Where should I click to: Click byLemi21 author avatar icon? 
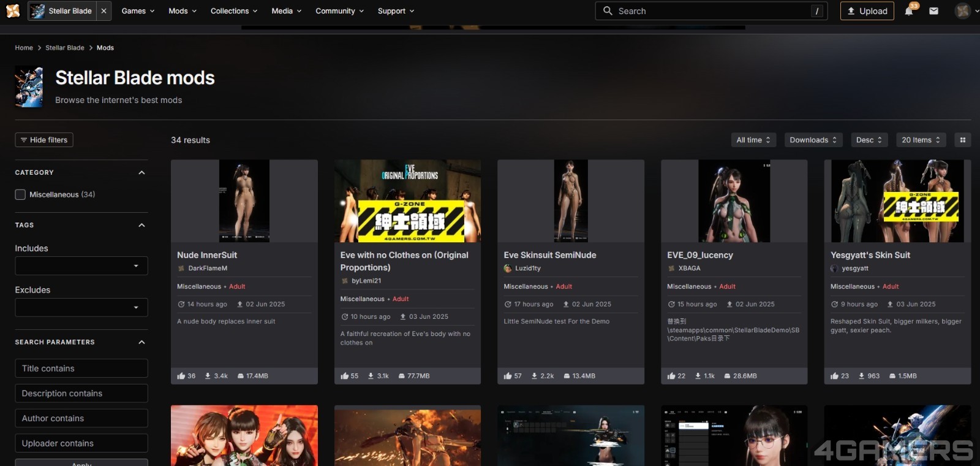[x=345, y=281]
